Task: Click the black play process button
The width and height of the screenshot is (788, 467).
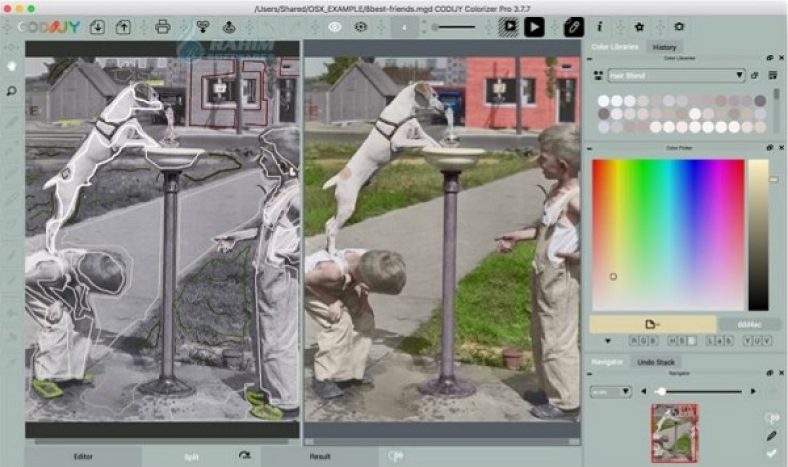Action: click(535, 27)
